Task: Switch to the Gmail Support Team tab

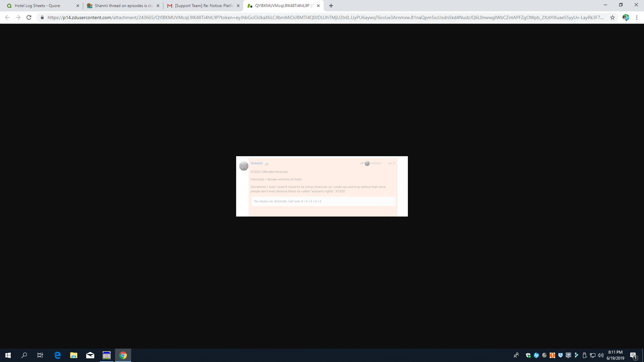Action: coord(203,6)
